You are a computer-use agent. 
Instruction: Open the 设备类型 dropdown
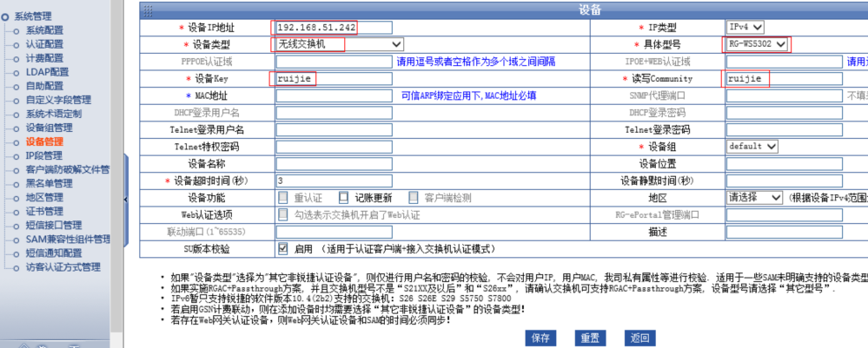[x=339, y=44]
